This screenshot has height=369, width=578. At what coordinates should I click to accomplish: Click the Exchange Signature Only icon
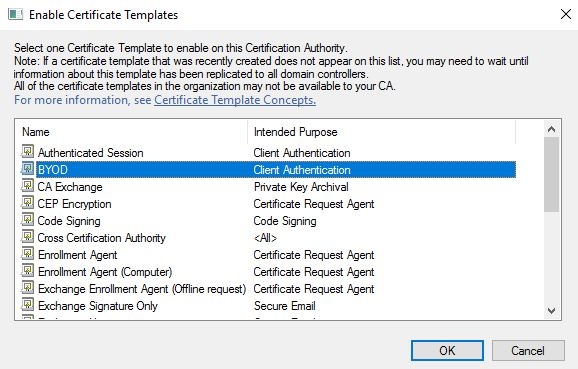28,304
